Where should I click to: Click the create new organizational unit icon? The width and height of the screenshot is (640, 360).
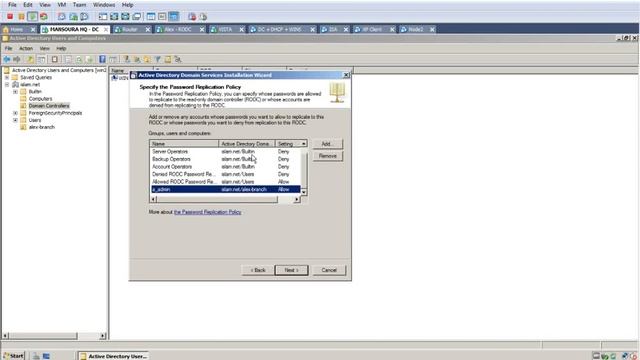click(147, 60)
